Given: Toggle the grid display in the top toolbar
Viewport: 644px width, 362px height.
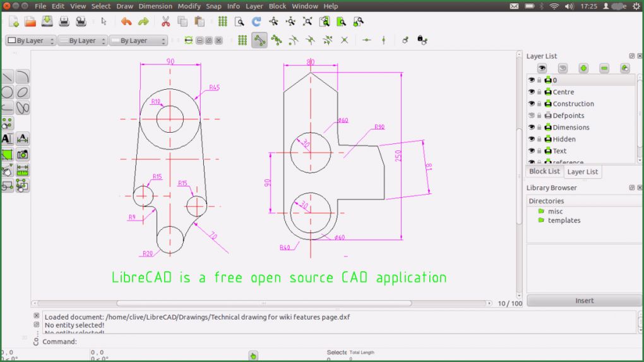Looking at the screenshot, I should click(x=223, y=21).
